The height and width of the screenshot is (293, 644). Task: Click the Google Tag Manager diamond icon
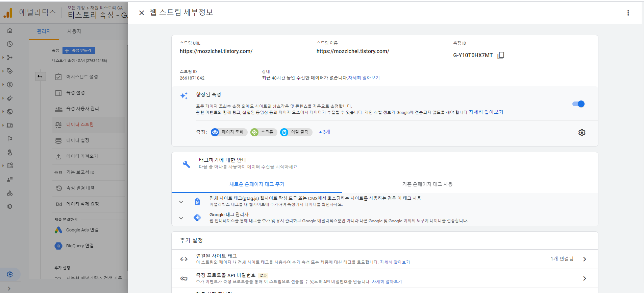pyautogui.click(x=197, y=218)
